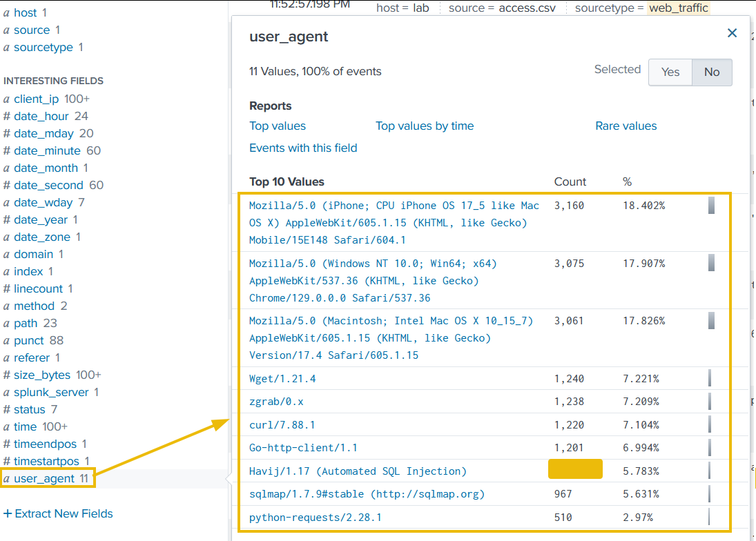
Task: Click the 'a' icon beside user_agent field
Action: click(8, 478)
